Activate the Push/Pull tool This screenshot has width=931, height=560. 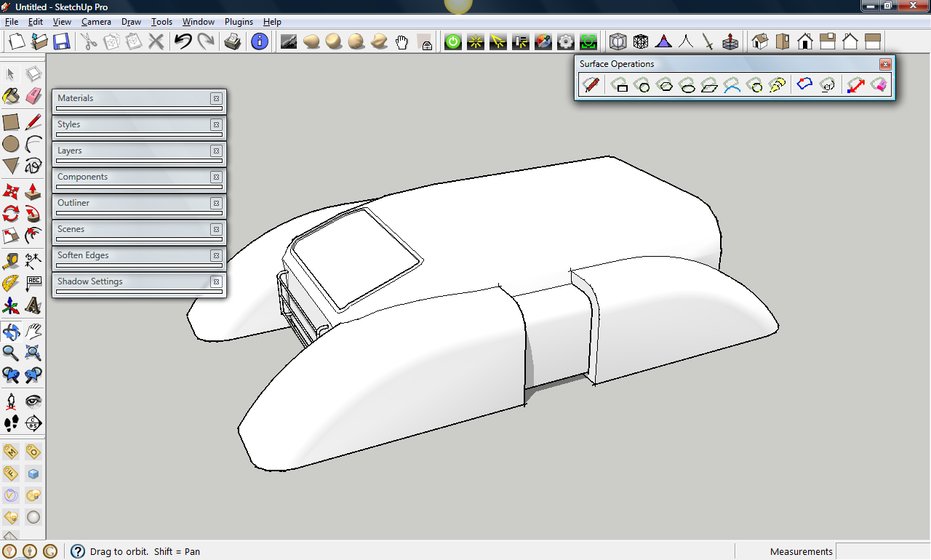coord(33,192)
